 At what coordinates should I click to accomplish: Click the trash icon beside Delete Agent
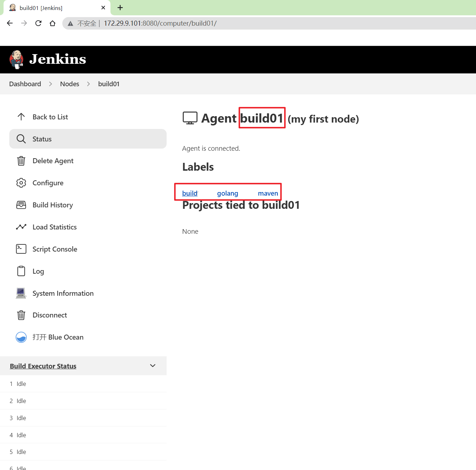coord(21,161)
